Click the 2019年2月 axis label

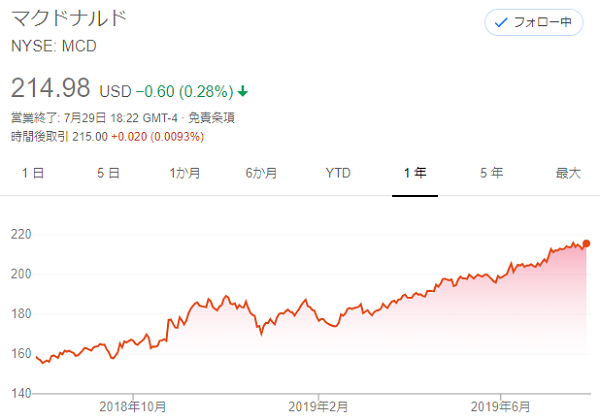click(318, 407)
